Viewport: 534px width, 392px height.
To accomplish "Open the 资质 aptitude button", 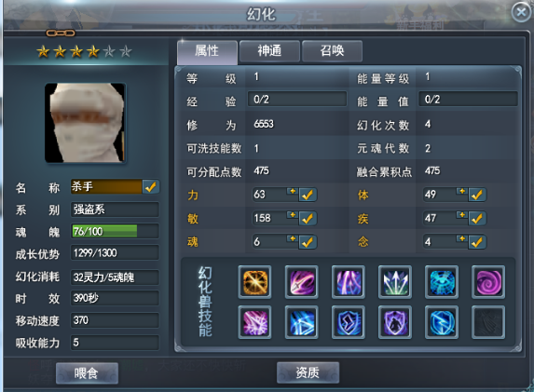I will 308,372.
